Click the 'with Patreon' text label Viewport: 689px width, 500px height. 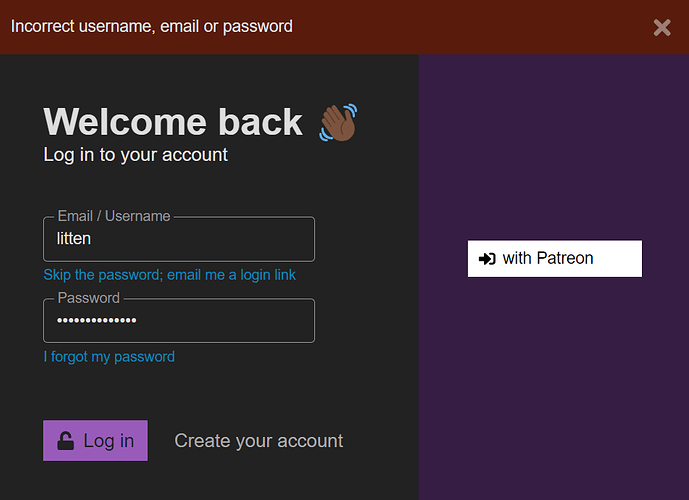pyautogui.click(x=548, y=258)
